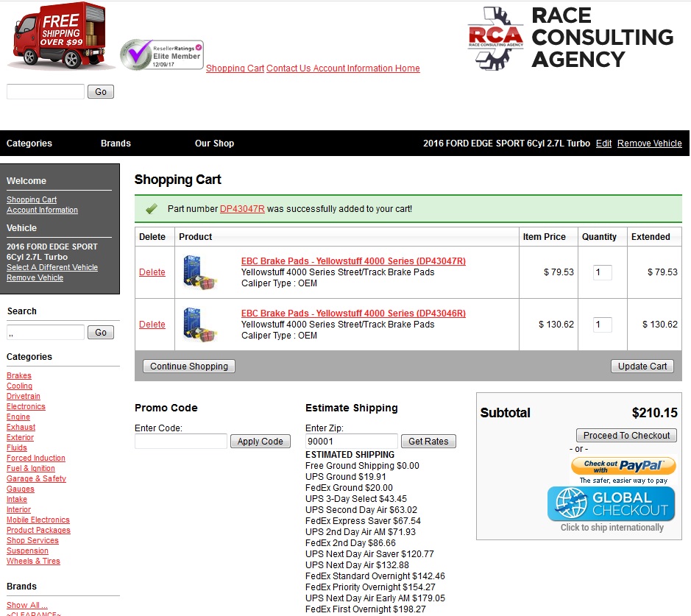Browse the Intake category
The image size is (691, 616).
click(17, 499)
